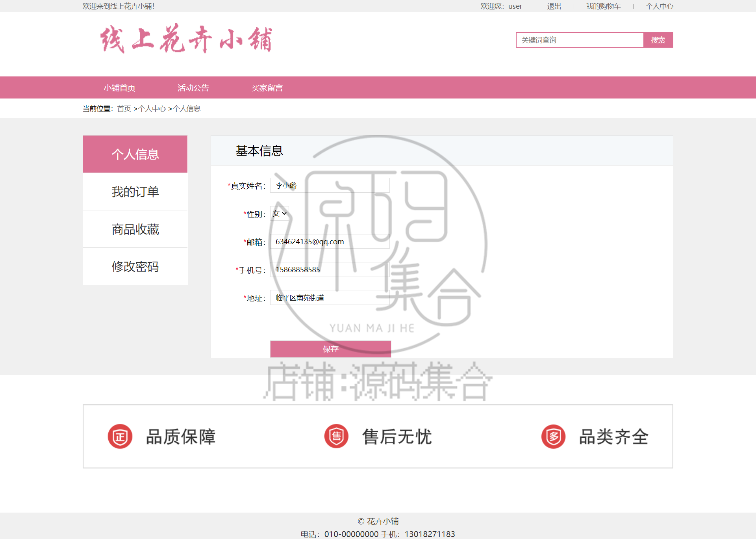Click the 品质保障 label text
This screenshot has height=539, width=756.
point(181,437)
